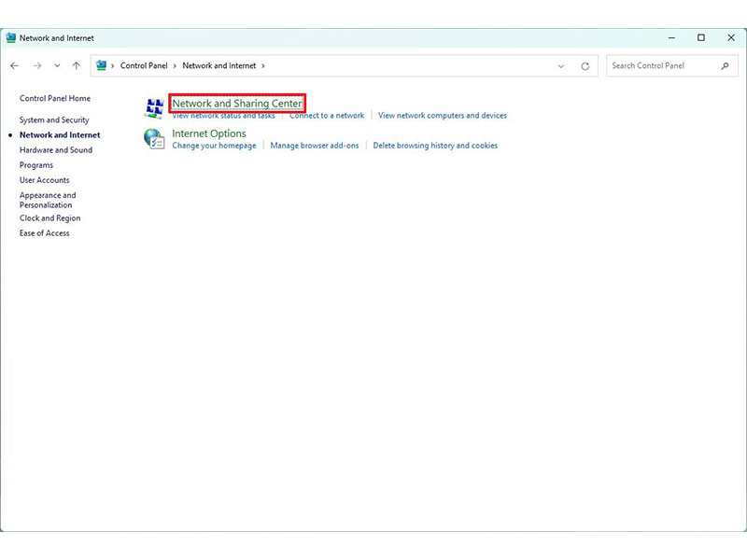Viewport: 747px width, 560px height.
Task: Open Programs category
Action: [36, 165]
